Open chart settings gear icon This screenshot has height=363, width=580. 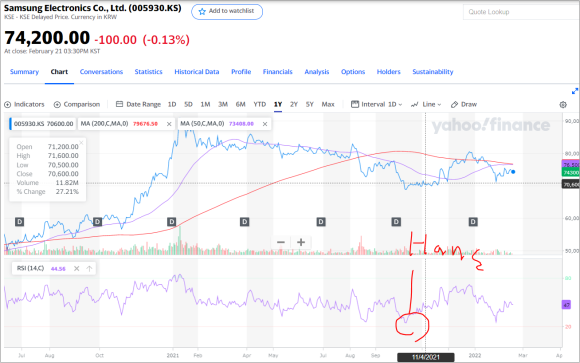pyautogui.click(x=563, y=105)
